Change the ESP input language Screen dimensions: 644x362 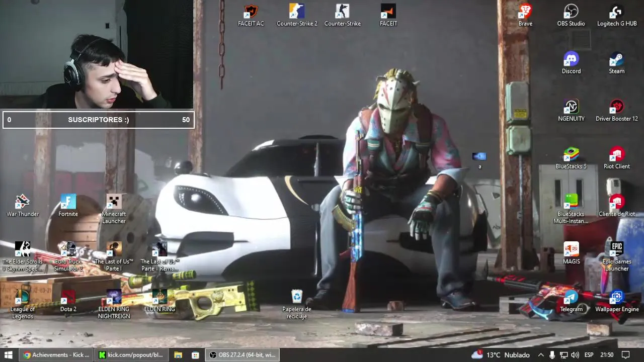(589, 355)
